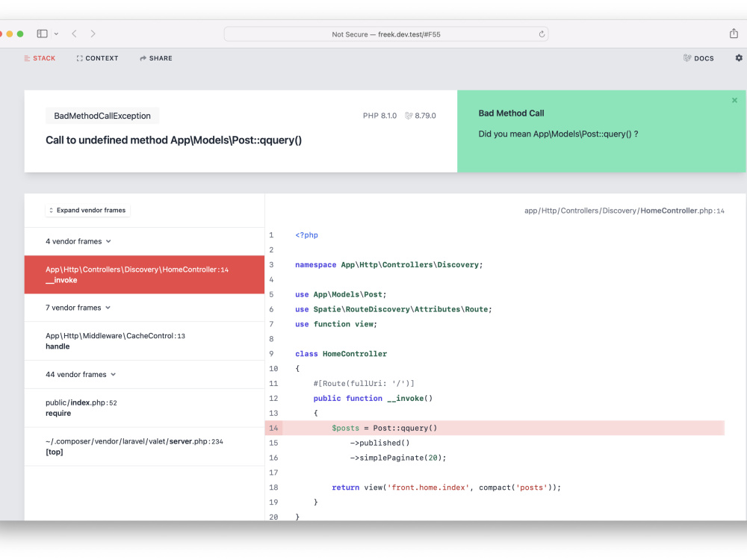This screenshot has width=747, height=560.
Task: Click line number 14 in gutter
Action: [273, 428]
